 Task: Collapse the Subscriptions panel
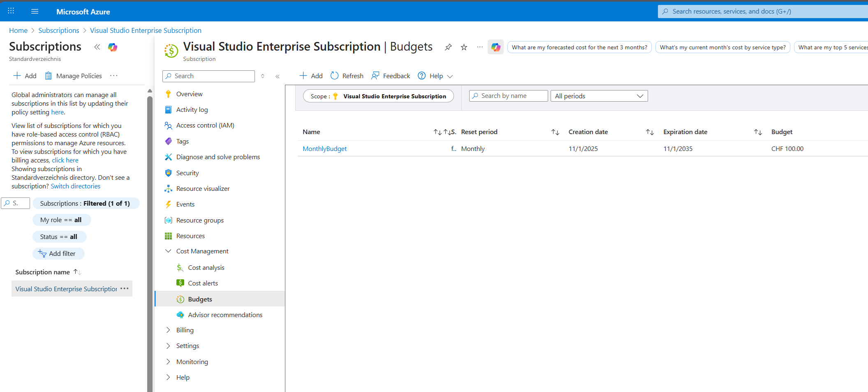click(97, 47)
